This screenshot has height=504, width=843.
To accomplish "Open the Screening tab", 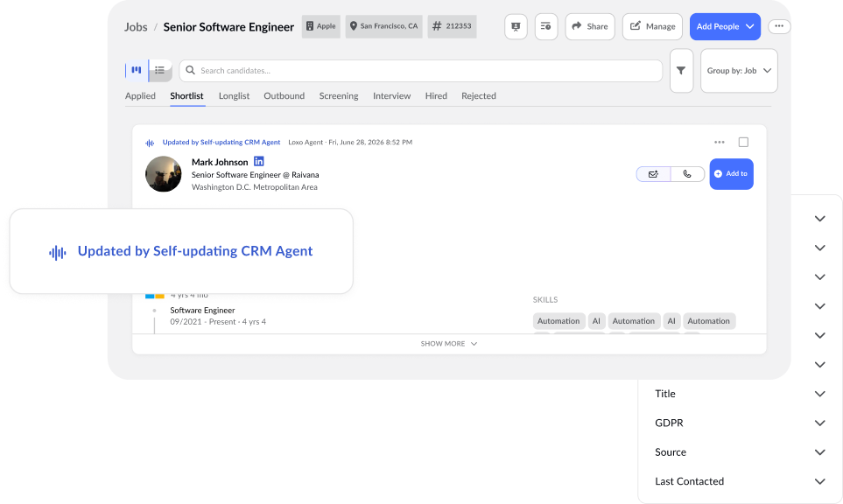I will (x=339, y=96).
